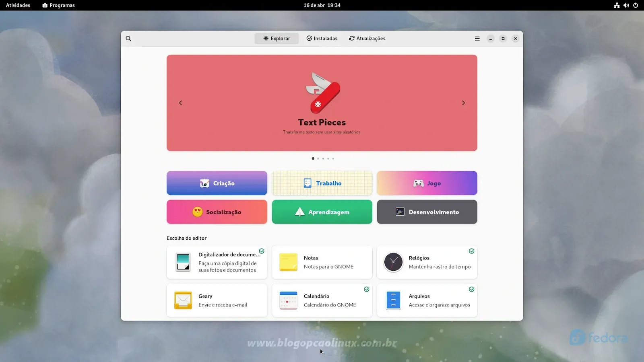Viewport: 644px width, 362px height.
Task: Click installed checkmark on Calendário card
Action: 367,289
